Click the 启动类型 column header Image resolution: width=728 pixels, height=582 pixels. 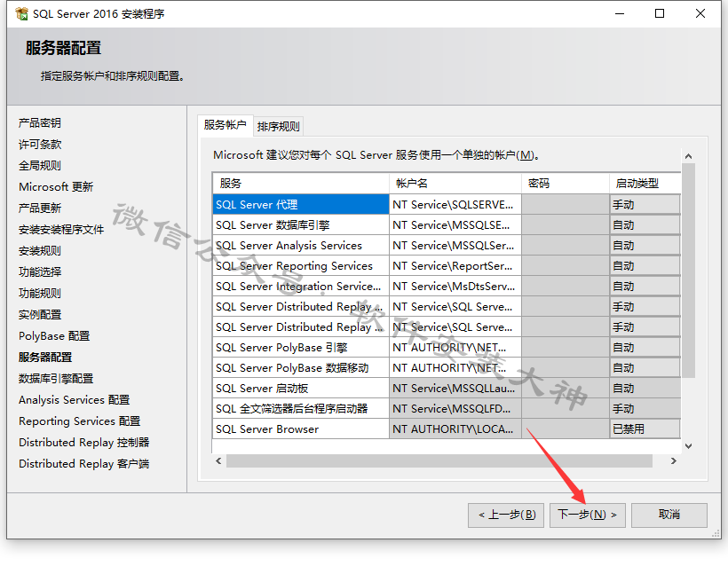pyautogui.click(x=645, y=184)
